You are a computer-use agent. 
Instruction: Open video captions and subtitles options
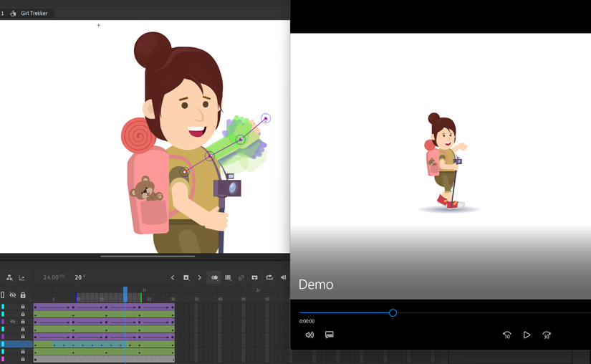(x=330, y=335)
